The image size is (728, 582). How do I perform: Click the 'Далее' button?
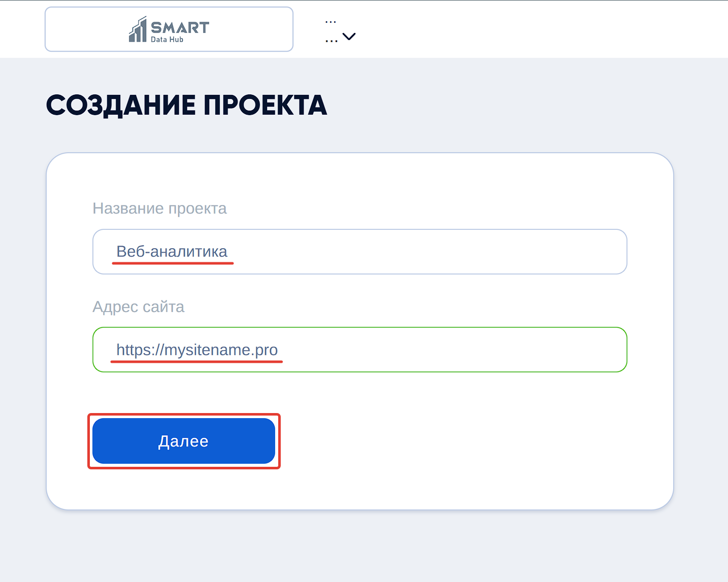point(184,441)
